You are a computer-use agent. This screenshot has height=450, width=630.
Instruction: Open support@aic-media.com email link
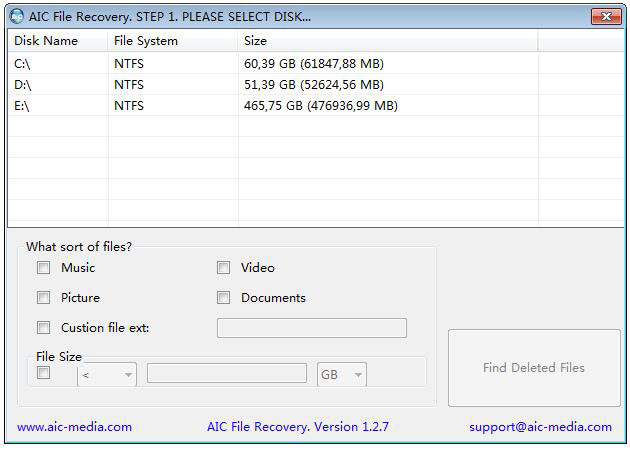click(x=540, y=427)
